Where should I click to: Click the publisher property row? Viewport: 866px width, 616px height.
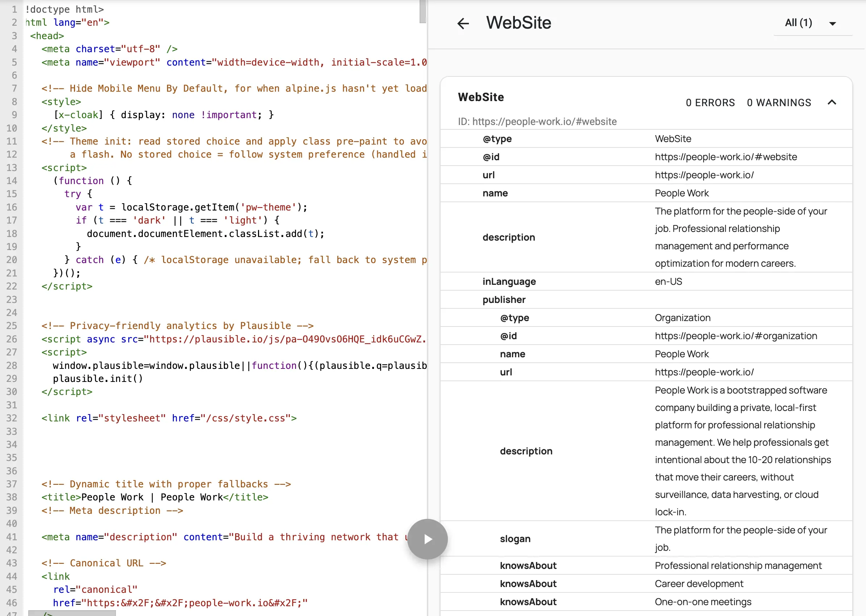coord(646,300)
